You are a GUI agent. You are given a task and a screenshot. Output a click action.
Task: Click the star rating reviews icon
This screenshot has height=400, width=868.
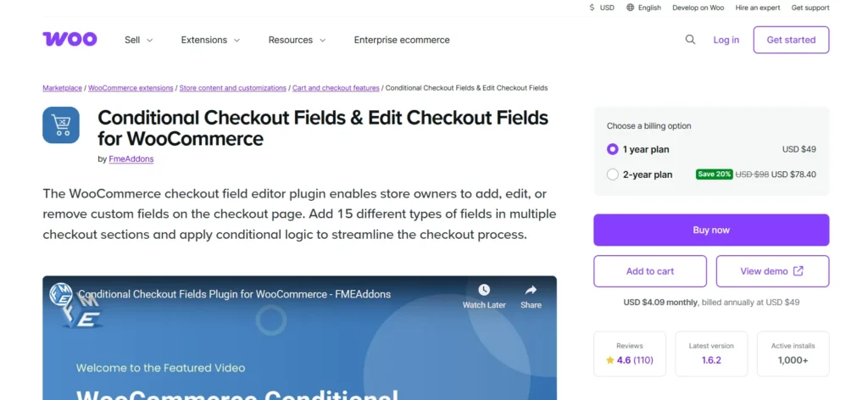[610, 360]
